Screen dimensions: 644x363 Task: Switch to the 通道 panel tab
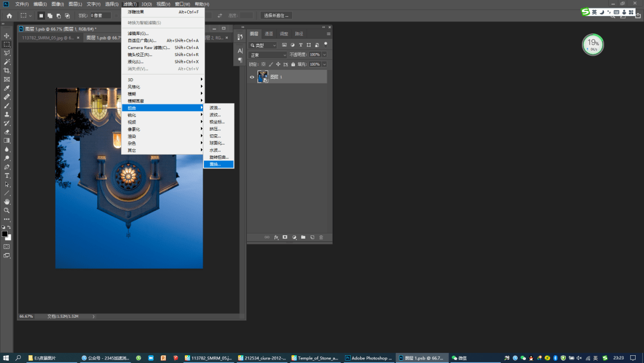269,34
